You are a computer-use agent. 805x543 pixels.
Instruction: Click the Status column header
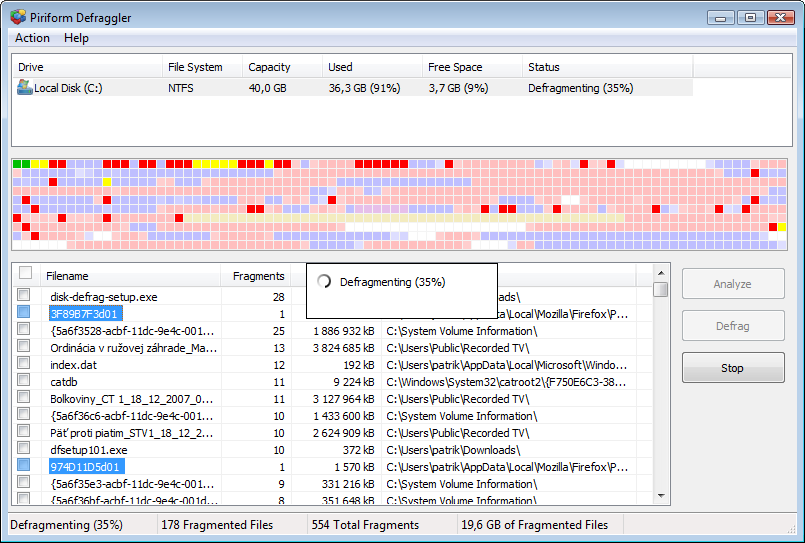point(608,67)
